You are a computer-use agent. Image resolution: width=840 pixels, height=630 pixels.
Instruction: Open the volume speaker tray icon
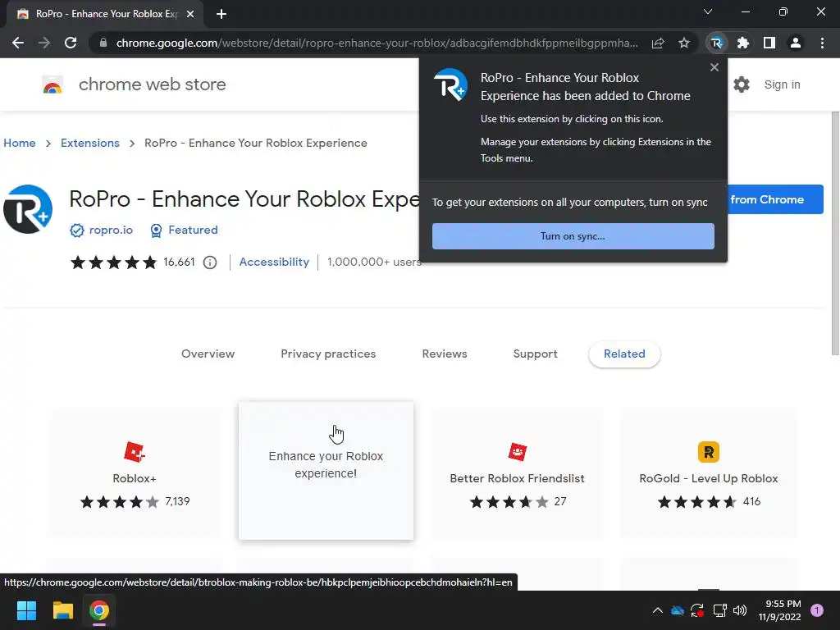point(740,610)
